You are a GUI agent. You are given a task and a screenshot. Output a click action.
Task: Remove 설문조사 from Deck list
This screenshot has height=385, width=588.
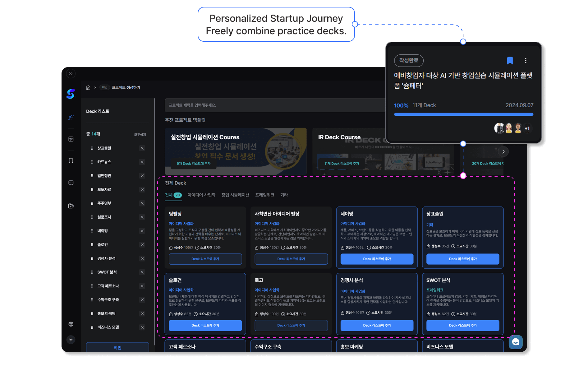(x=142, y=217)
